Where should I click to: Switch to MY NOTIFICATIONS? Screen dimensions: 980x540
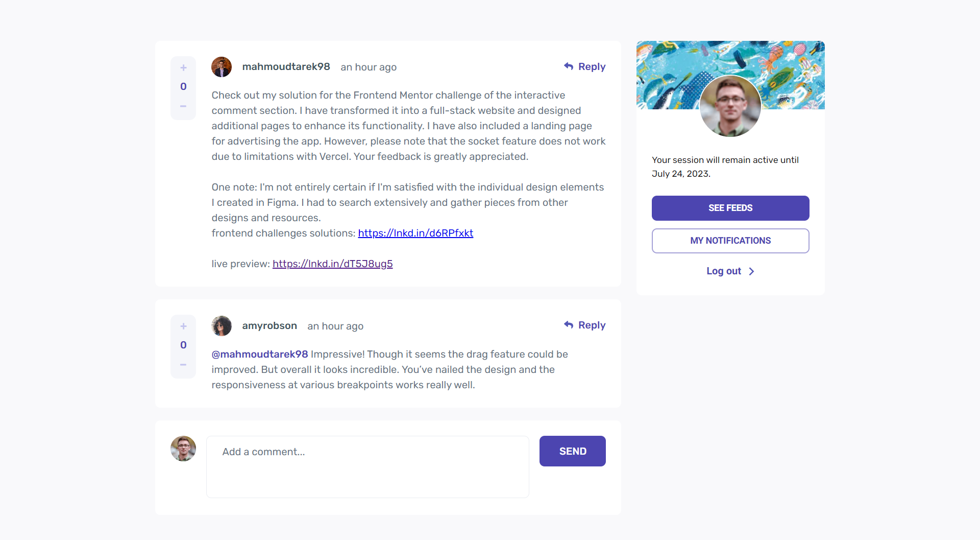click(x=730, y=241)
